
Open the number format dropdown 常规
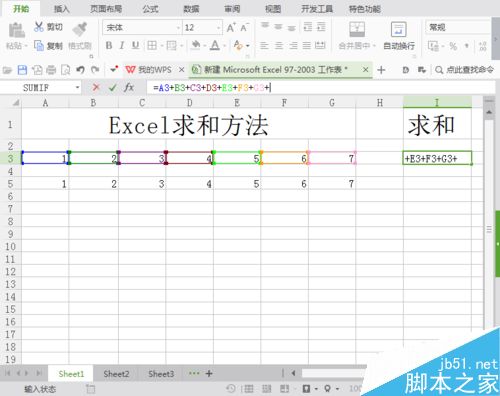pos(458,27)
